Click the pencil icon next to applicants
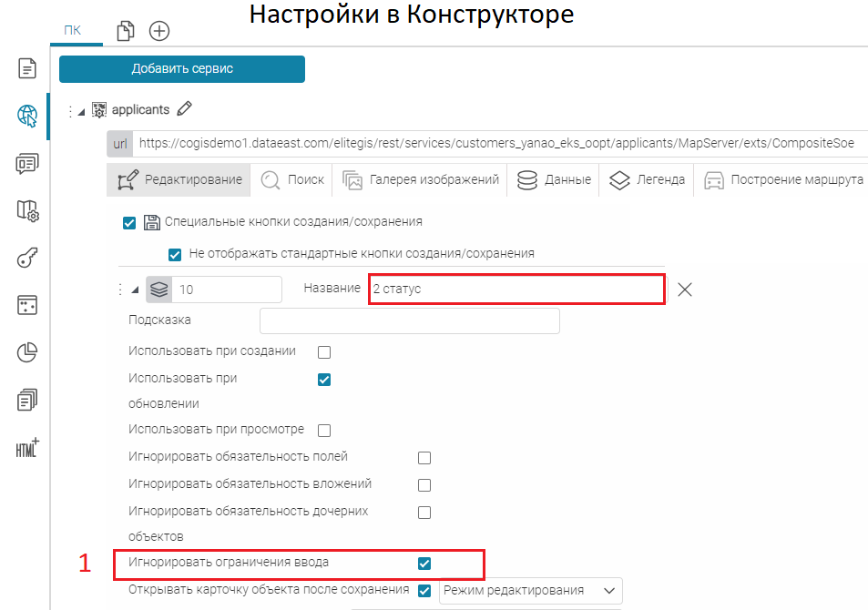 pyautogui.click(x=185, y=109)
